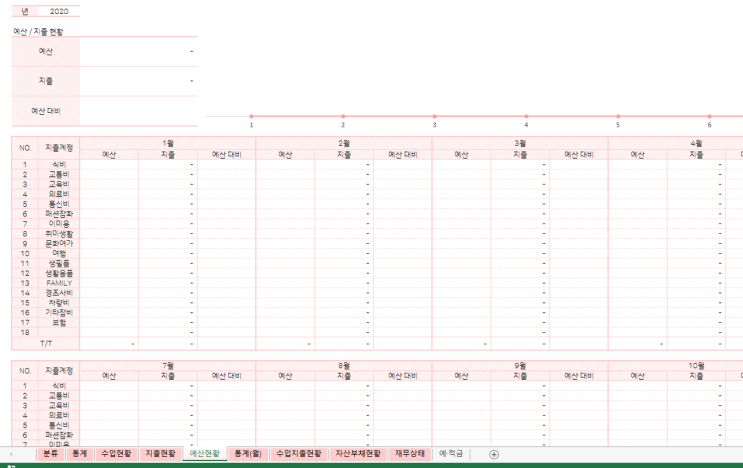Switch to the 분류 sheet tab
This screenshot has width=743, height=468.
tap(50, 454)
